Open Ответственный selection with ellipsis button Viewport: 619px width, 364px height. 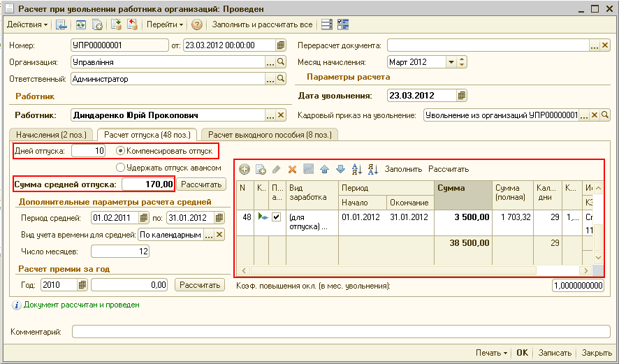[x=270, y=78]
